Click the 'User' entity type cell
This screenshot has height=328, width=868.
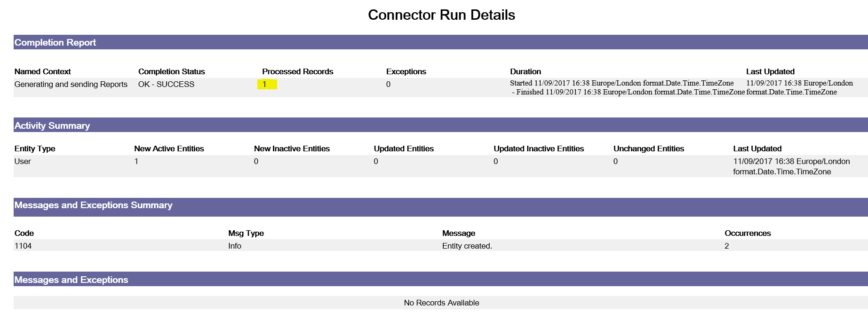pyautogui.click(x=23, y=162)
